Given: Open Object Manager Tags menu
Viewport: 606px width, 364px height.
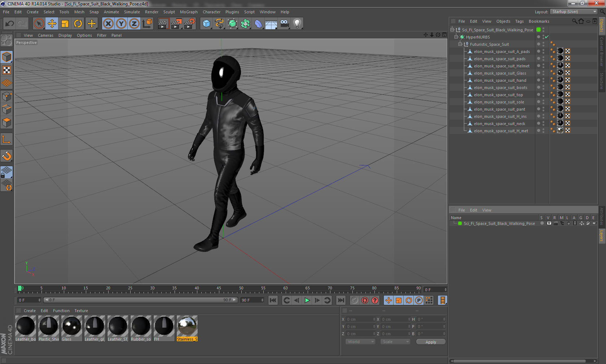Looking at the screenshot, I should point(519,21).
